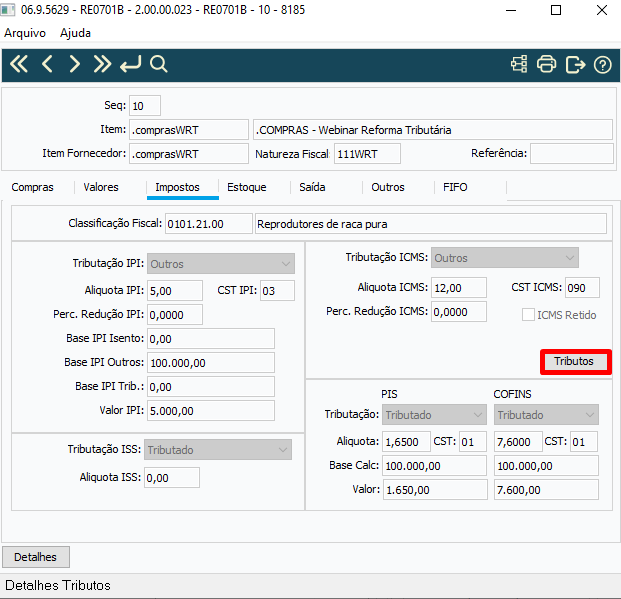Viewport: 621px width, 599px height.
Task: Expand the Tributação IPI dropdown
Action: (221, 264)
